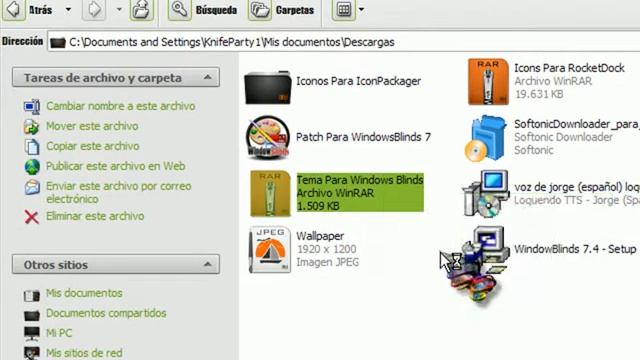Screen dimensions: 640x360
Task: Click the Mis documentos folder icon
Action: point(32,295)
